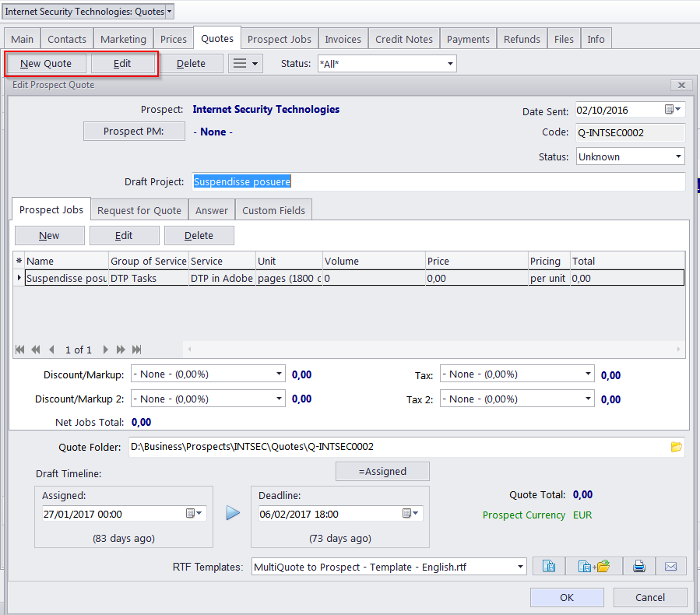Click the Prospect PM button
Screen dimensions: 700x615
(134, 132)
